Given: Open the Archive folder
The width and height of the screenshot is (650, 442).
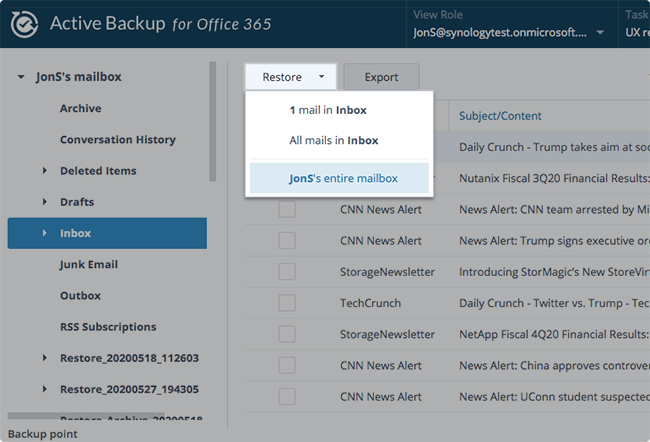Looking at the screenshot, I should pyautogui.click(x=80, y=109).
